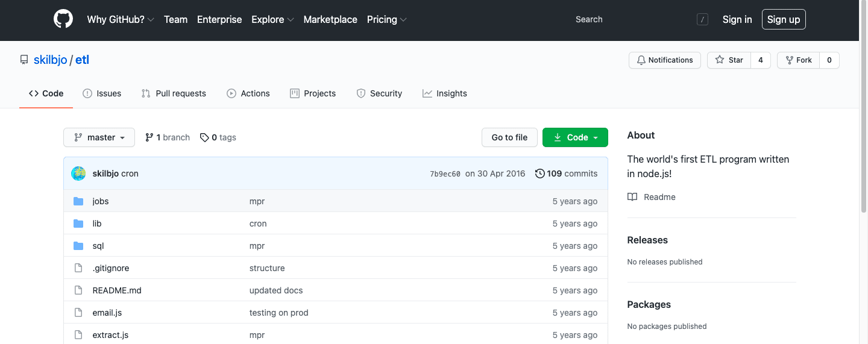The width and height of the screenshot is (868, 344).
Task: Open the jobs folder
Action: pos(101,201)
